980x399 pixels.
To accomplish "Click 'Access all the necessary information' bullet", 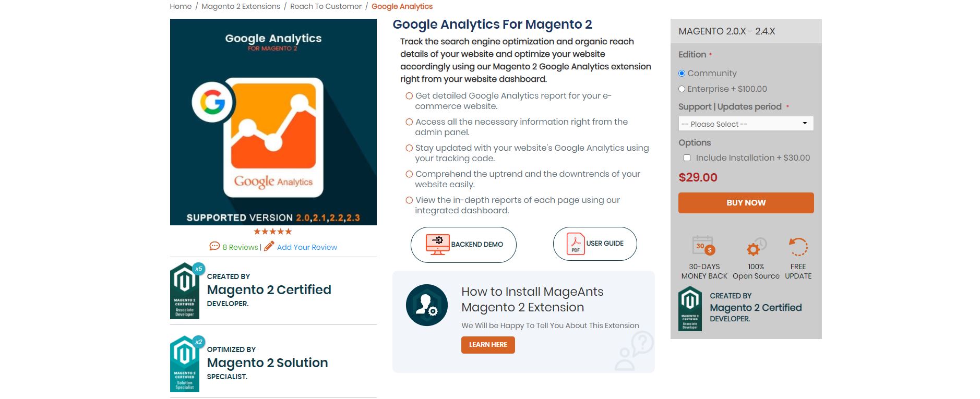I will point(521,127).
